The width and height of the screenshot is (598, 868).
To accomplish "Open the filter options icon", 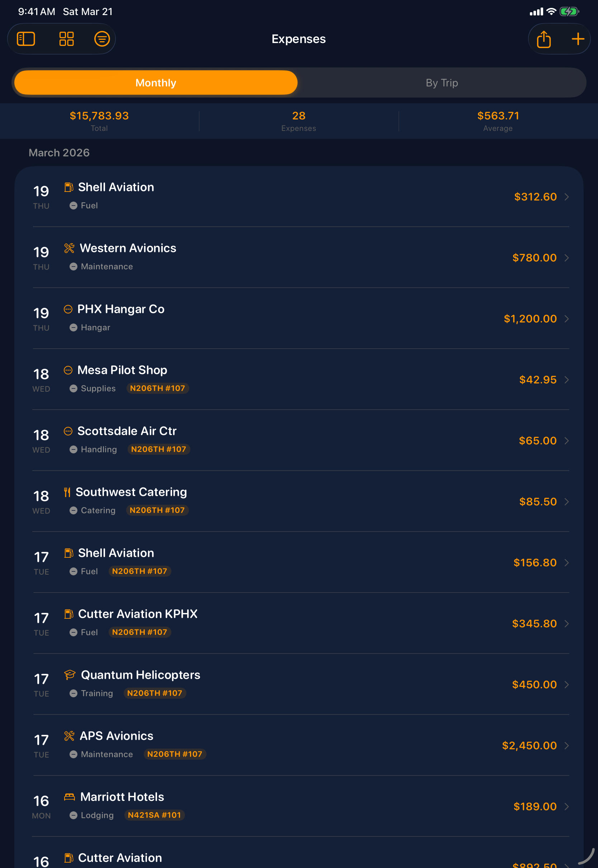I will click(101, 39).
